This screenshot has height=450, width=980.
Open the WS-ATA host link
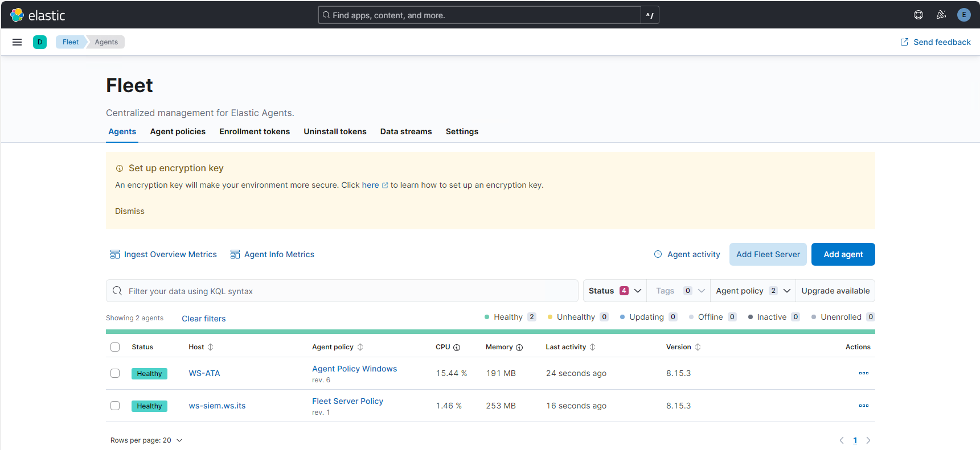coord(204,373)
